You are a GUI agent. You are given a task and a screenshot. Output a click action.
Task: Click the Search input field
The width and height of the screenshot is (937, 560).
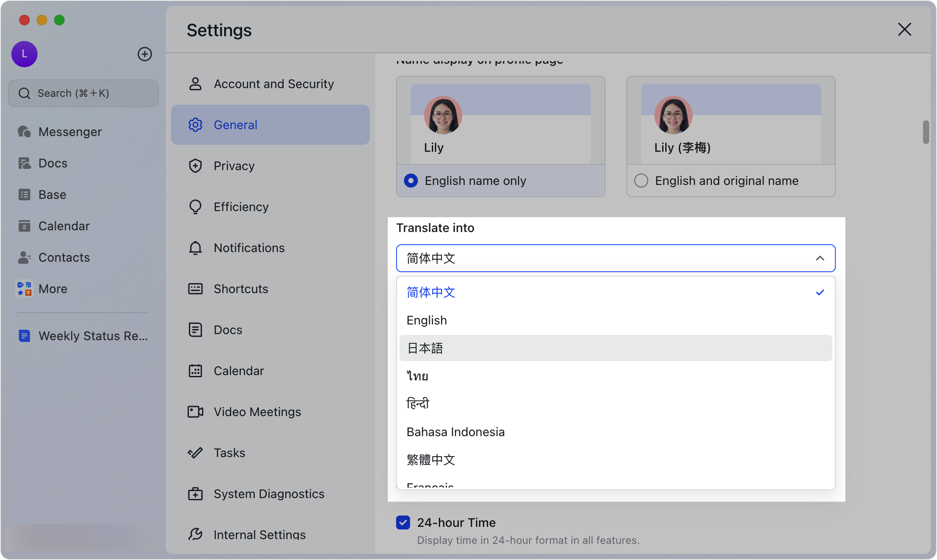(x=83, y=93)
